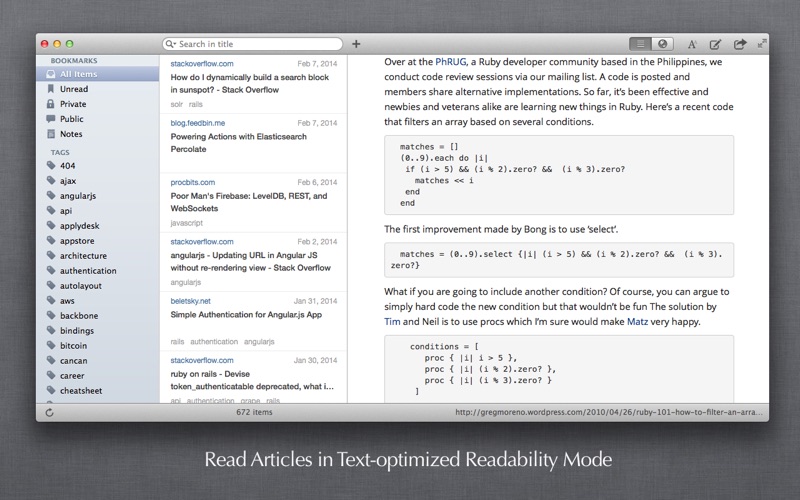
Task: Click the edit bookmark pencil icon
Action: (715, 44)
